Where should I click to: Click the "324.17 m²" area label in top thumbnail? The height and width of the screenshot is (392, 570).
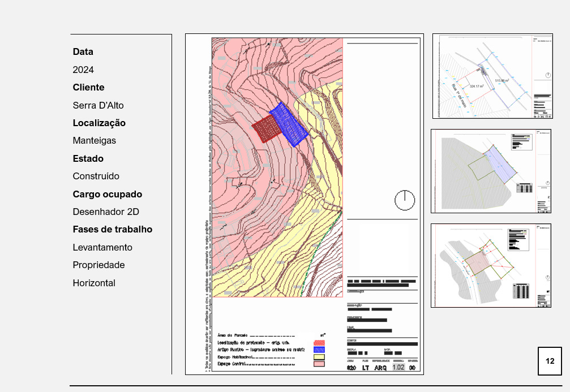pyautogui.click(x=476, y=87)
